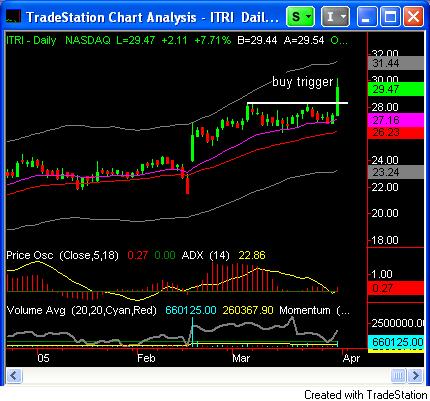Click the gray 23.24 lower band marker
This screenshot has height=401, width=430.
point(396,172)
